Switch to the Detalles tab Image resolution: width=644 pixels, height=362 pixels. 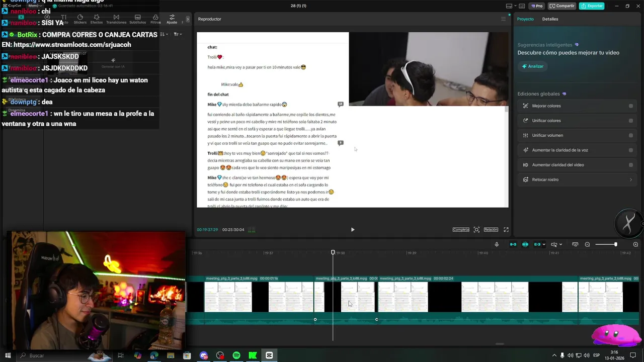pyautogui.click(x=550, y=19)
